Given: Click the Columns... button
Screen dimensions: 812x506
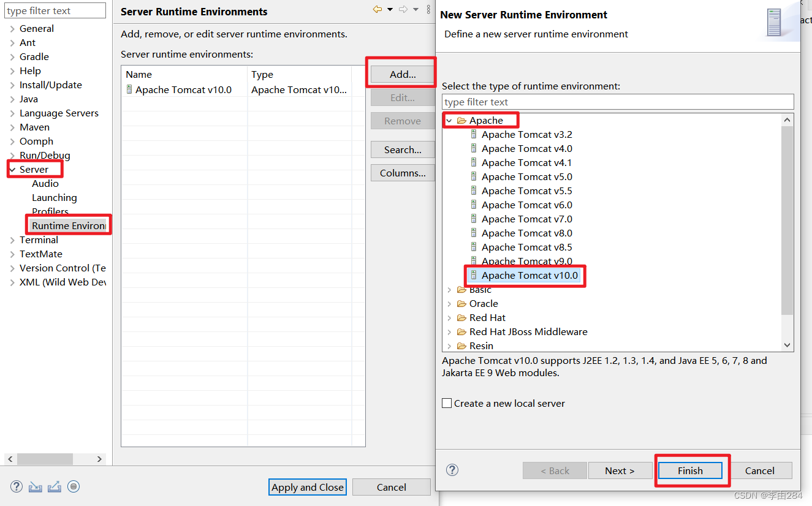Looking at the screenshot, I should point(403,173).
